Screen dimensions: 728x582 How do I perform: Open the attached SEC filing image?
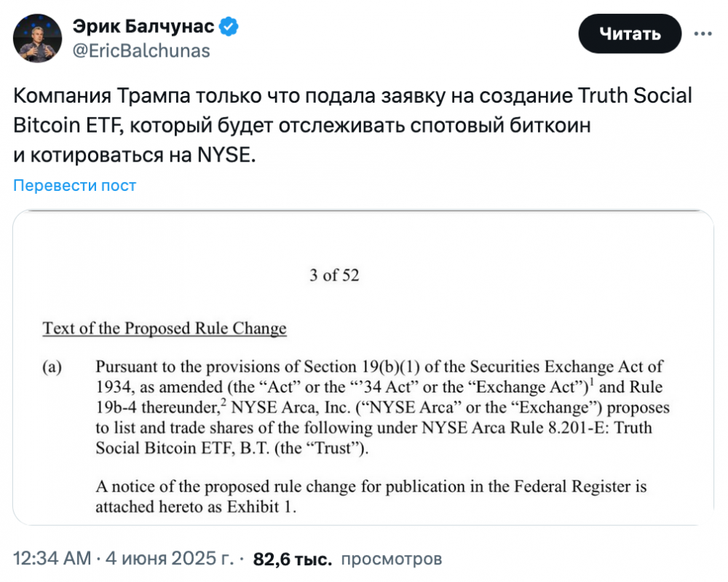[363, 368]
